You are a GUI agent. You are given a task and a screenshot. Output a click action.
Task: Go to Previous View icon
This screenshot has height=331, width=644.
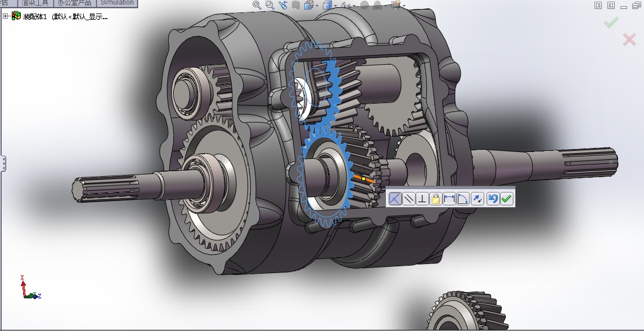click(282, 5)
